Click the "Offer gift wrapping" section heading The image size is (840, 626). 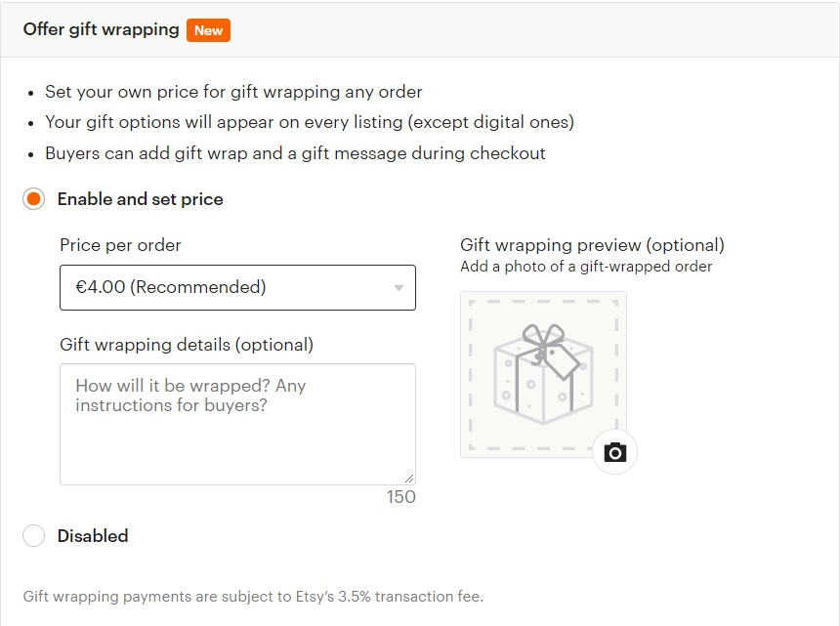101,29
